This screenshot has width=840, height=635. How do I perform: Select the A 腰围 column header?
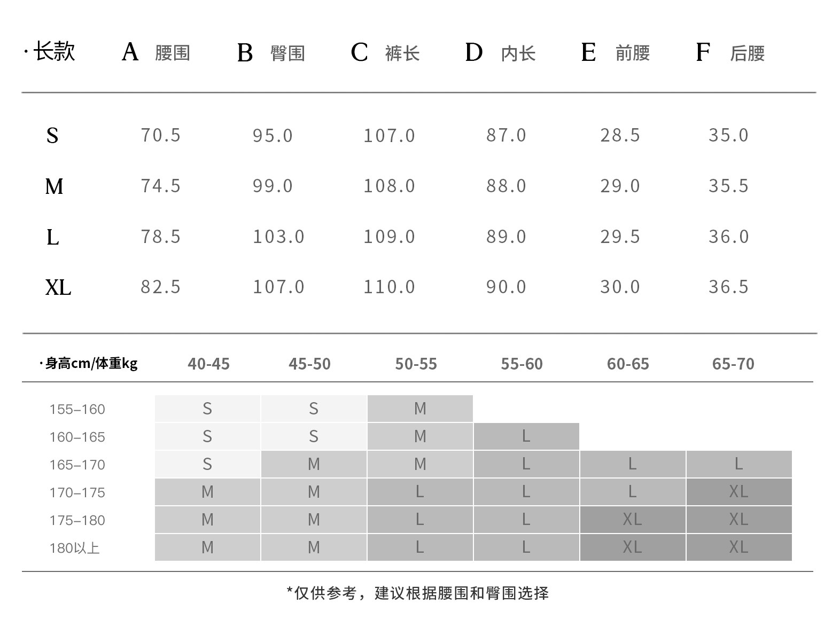[x=155, y=52]
